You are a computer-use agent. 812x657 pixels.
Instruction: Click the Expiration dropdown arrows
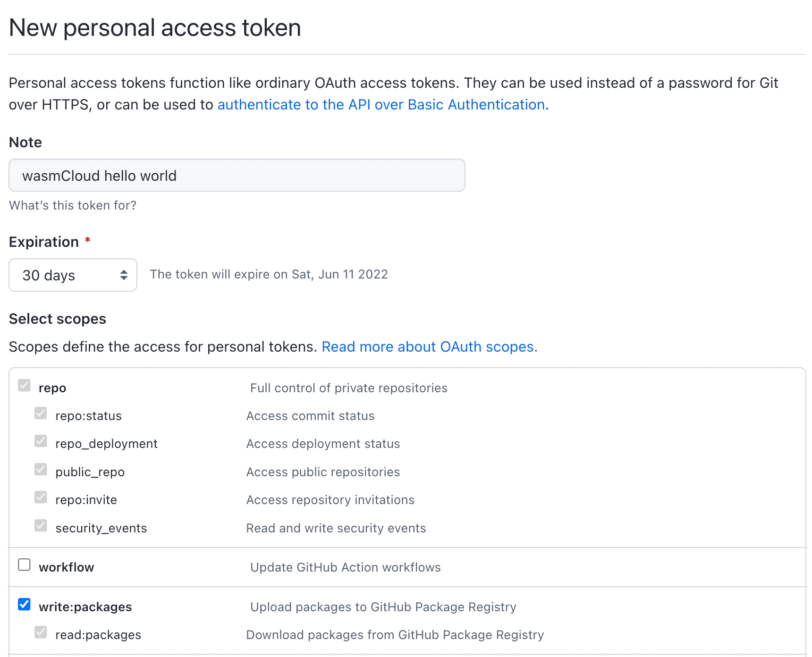[124, 275]
